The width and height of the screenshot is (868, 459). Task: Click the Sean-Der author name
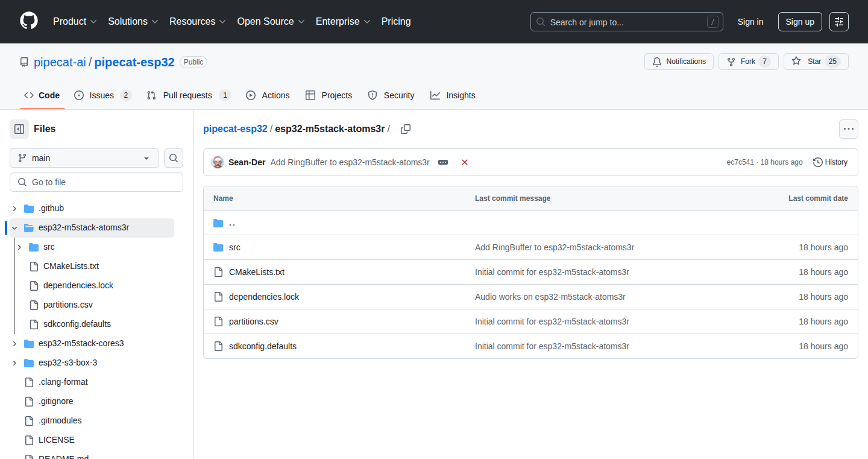(247, 162)
